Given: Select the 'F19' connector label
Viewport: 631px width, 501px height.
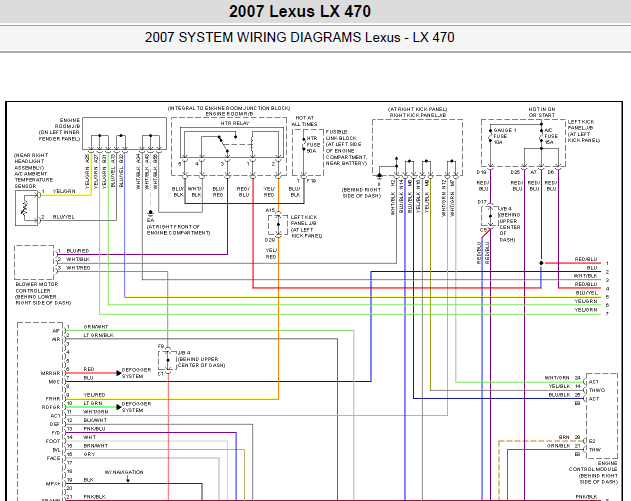Looking at the screenshot, I should click(311, 181).
